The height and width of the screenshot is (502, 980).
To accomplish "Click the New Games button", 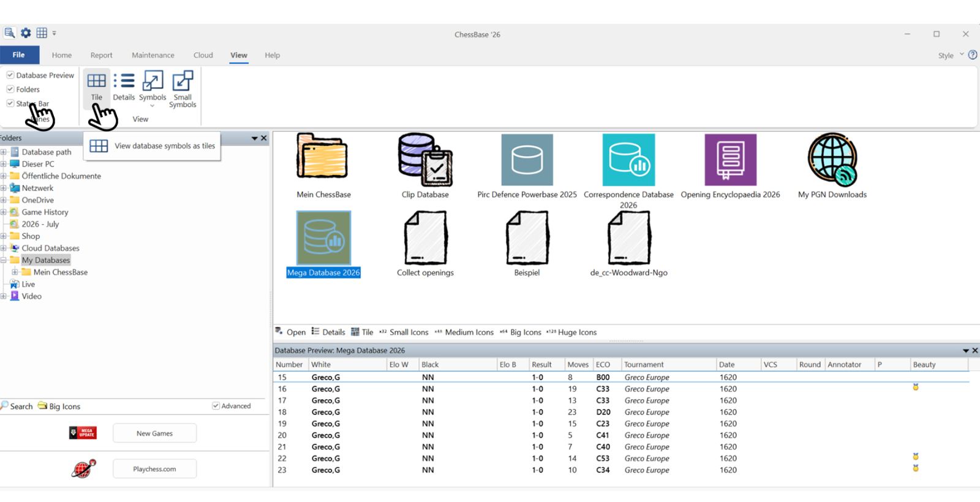I will click(x=154, y=433).
